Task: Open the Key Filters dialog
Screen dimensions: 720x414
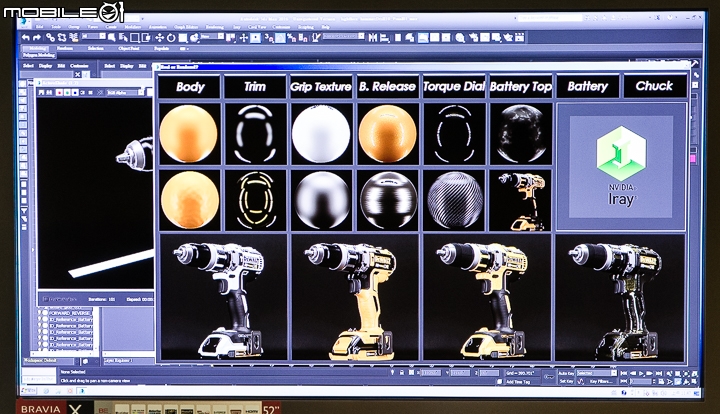Action: coord(602,382)
